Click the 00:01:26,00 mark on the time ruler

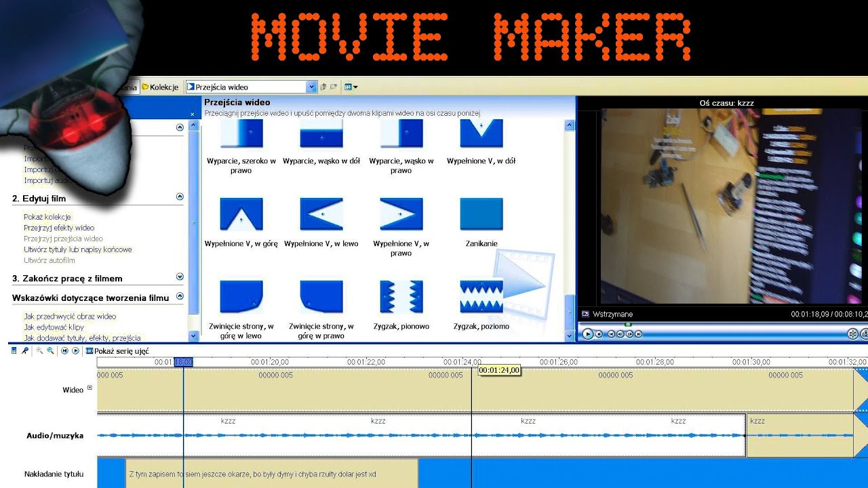(x=559, y=362)
